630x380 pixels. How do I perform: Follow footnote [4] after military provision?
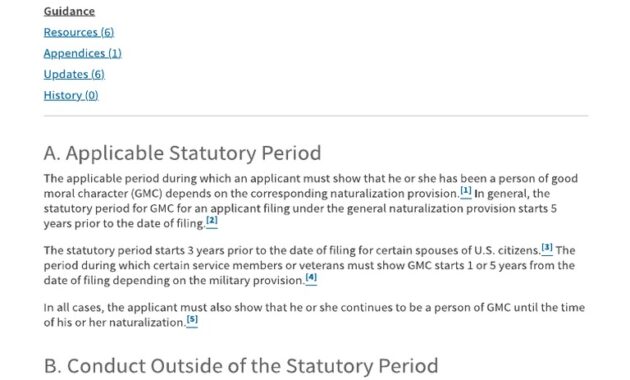(311, 278)
